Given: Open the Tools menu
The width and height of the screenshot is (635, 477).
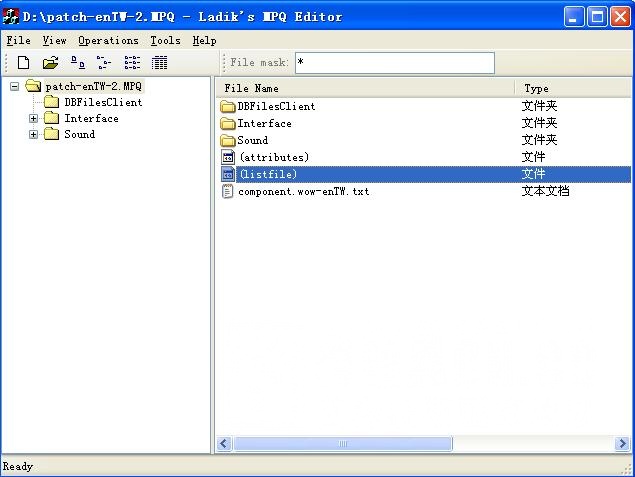Looking at the screenshot, I should point(165,40).
